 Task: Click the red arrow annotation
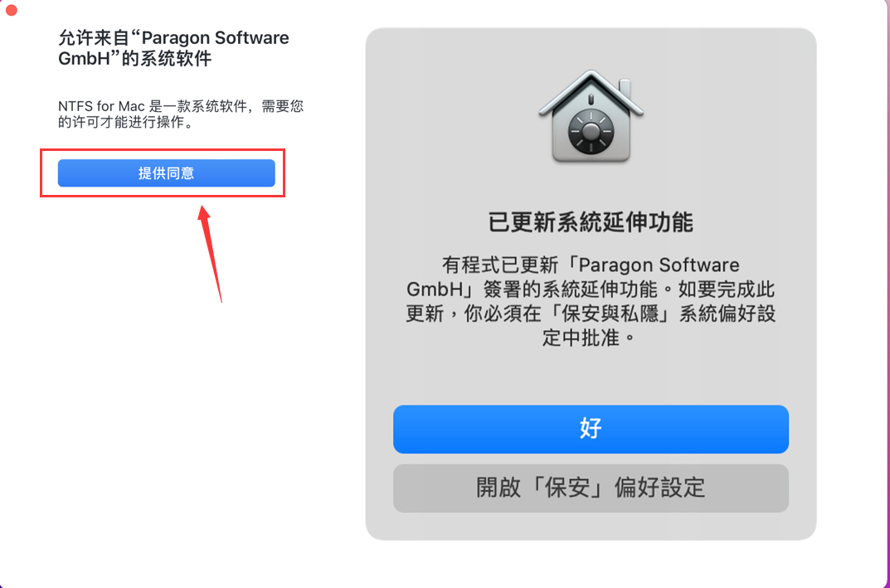[x=210, y=254]
